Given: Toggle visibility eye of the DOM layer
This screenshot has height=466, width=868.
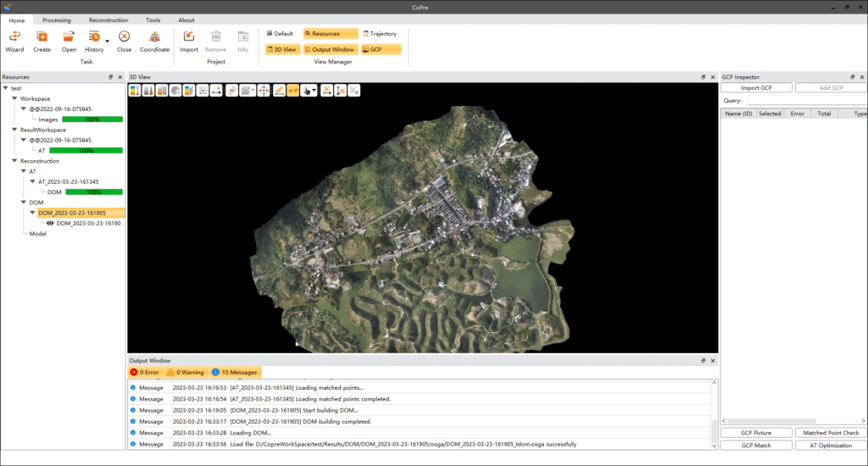Looking at the screenshot, I should pyautogui.click(x=50, y=224).
